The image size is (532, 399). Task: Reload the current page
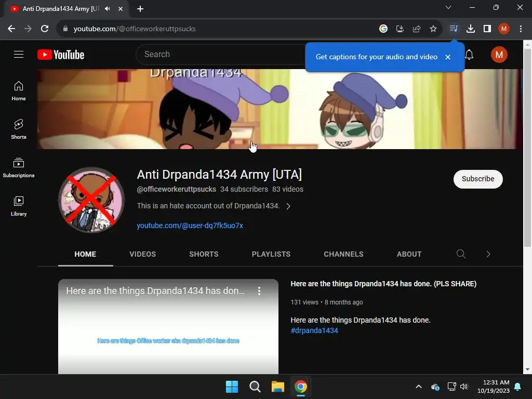point(45,29)
